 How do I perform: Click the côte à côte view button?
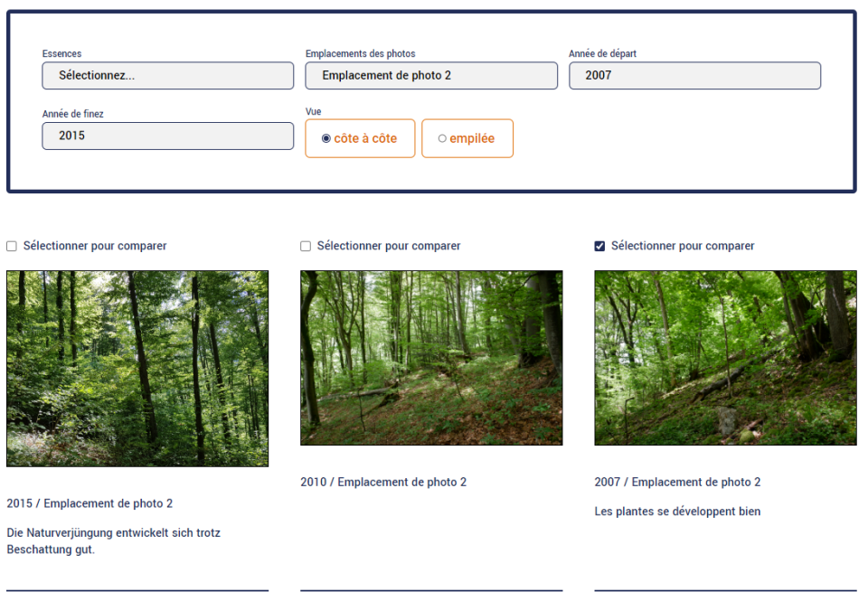click(360, 138)
